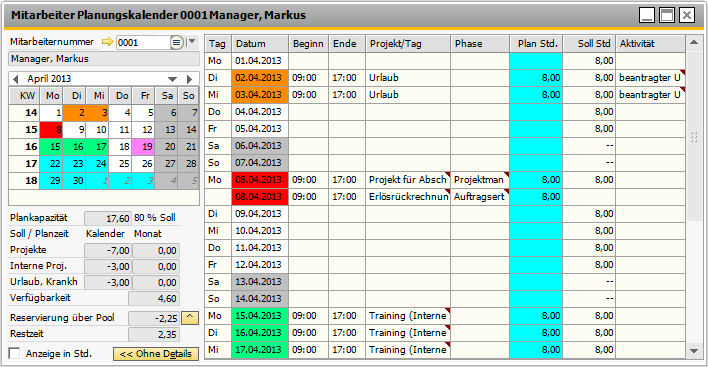Viewport: 708px width, 367px height.
Task: Click beantragter U activity for 03.04.2013
Action: pos(651,95)
